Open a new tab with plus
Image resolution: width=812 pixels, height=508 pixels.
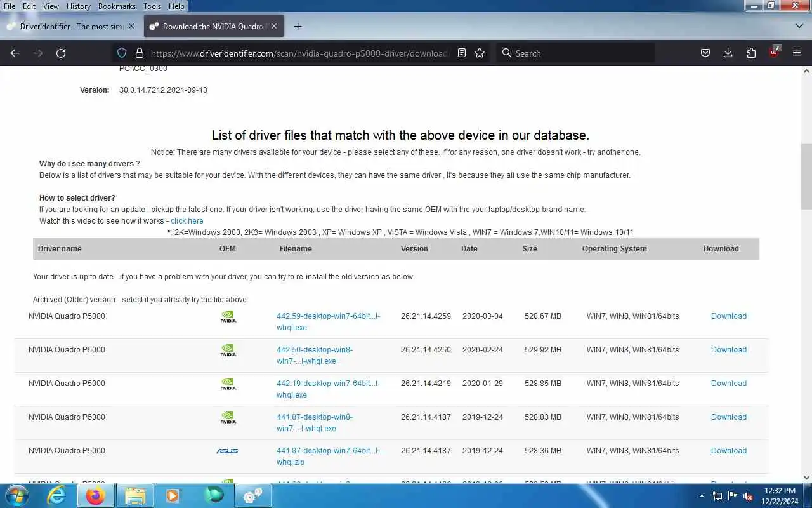pos(298,27)
